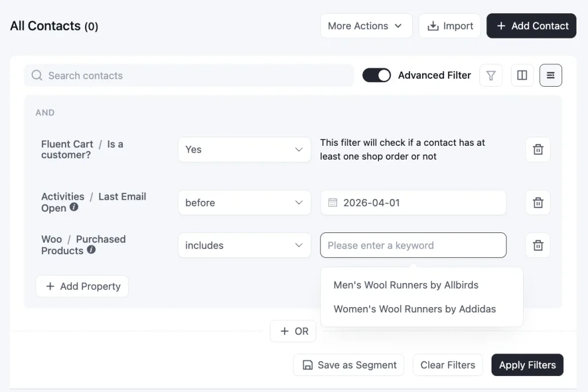The height and width of the screenshot is (392, 588).
Task: Click Clear Filters button
Action: tap(448, 365)
